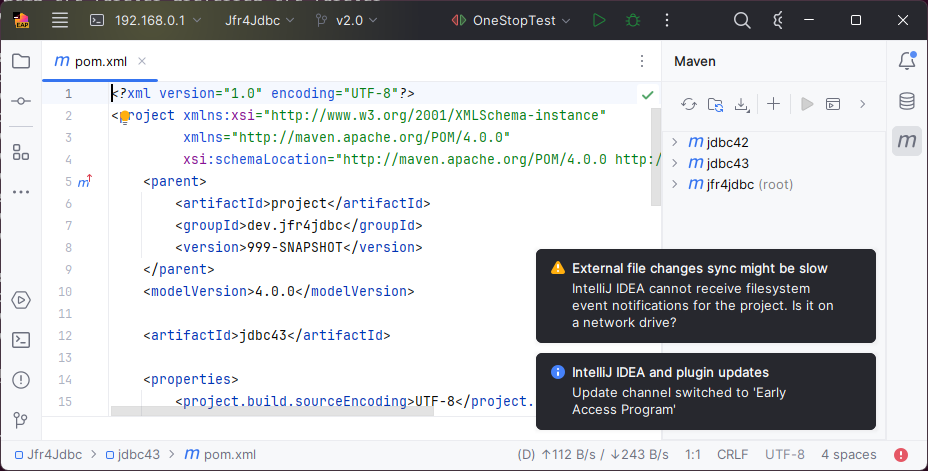Click pom.xml in the breadcrumb bar
Viewport: 928px width, 471px height.
(221, 454)
